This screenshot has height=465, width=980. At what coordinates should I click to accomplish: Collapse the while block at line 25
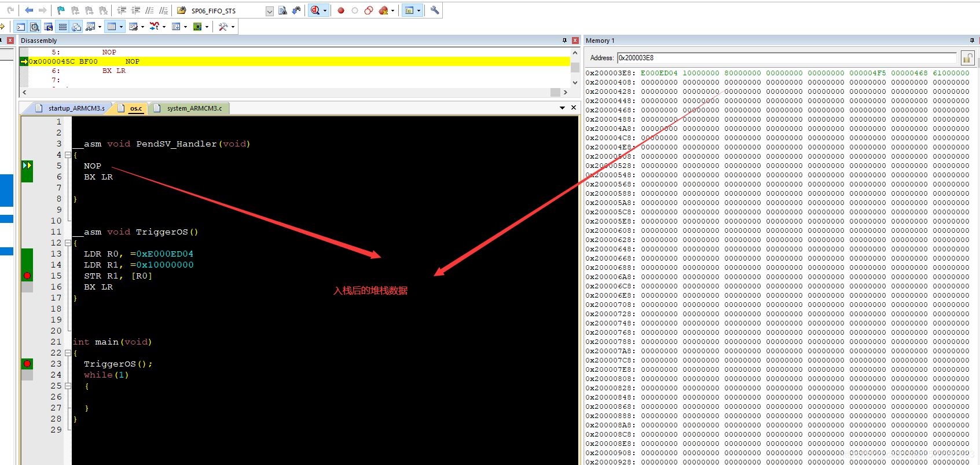click(68, 386)
